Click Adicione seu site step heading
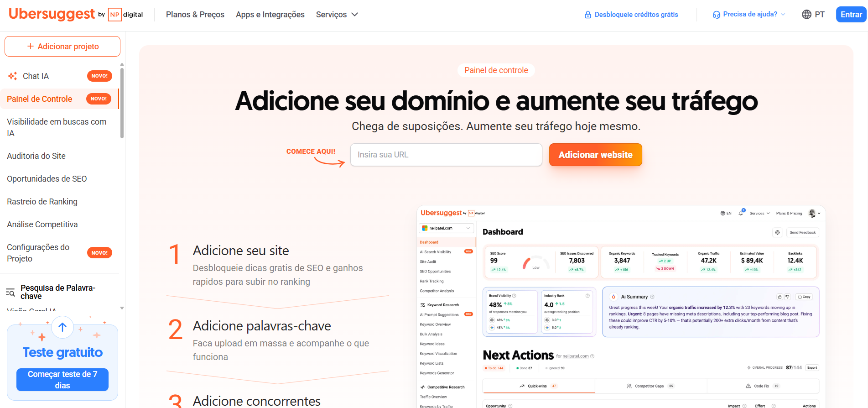The width and height of the screenshot is (868, 408). pyautogui.click(x=241, y=251)
